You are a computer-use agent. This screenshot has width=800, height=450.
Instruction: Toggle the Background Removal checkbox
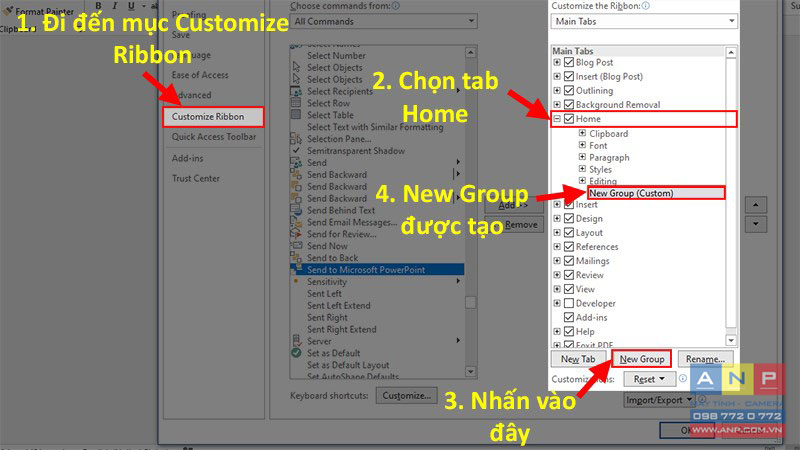click(x=569, y=105)
